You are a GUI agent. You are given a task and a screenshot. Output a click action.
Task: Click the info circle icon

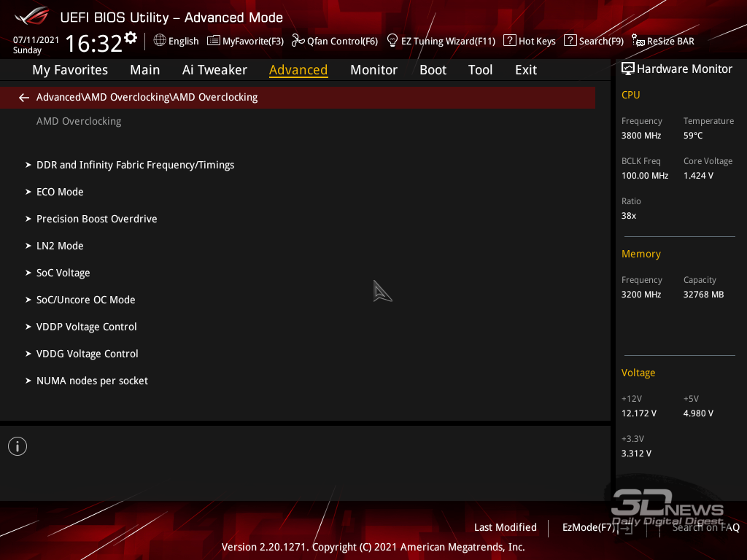tap(18, 446)
